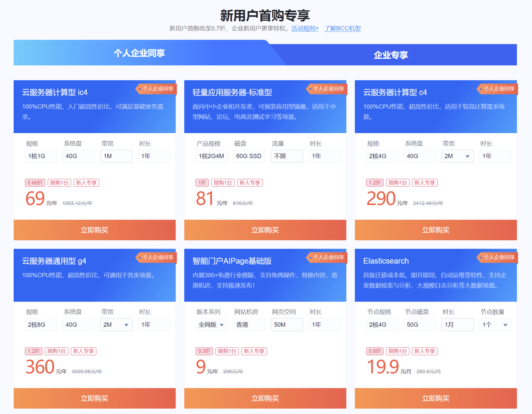Click the 0.66折 discount tag
The image size is (532, 414).
35,183
